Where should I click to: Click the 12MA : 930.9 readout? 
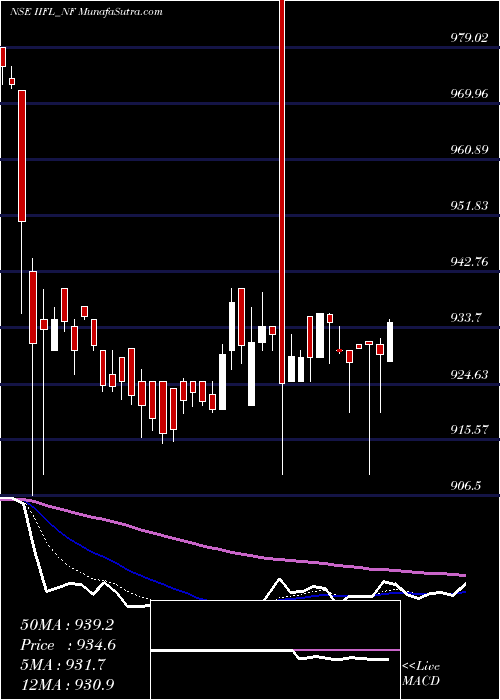click(x=69, y=685)
